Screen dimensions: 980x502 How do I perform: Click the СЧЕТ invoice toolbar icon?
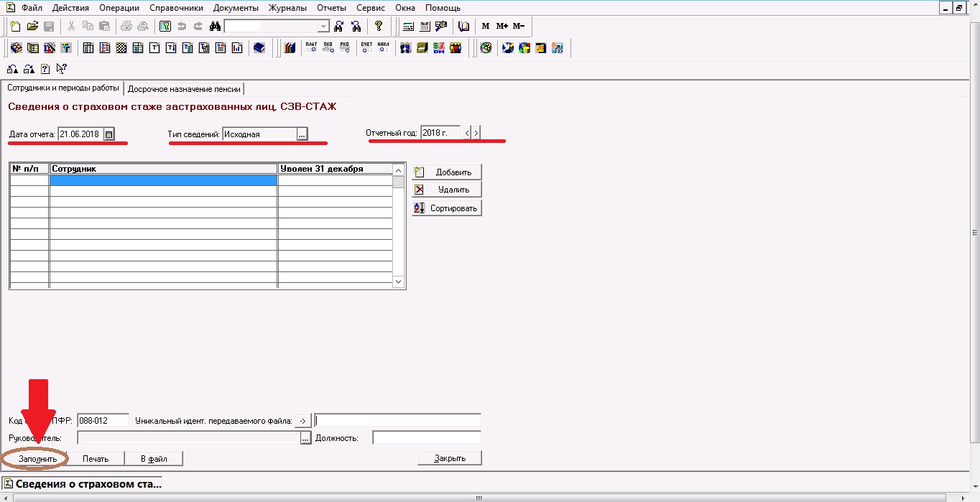[x=366, y=48]
